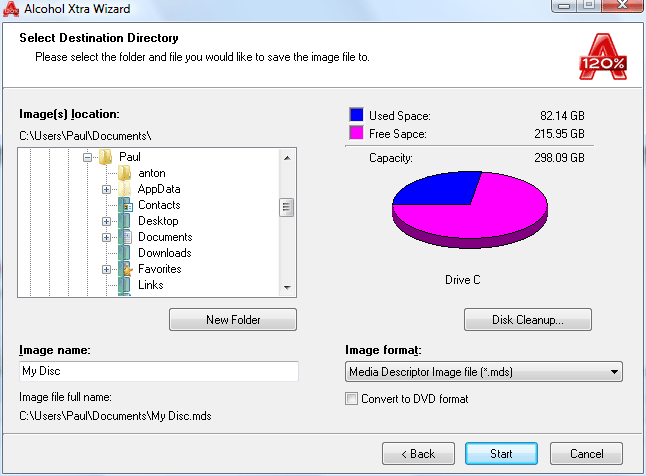Click the blue Used Space swatch

pyautogui.click(x=356, y=115)
